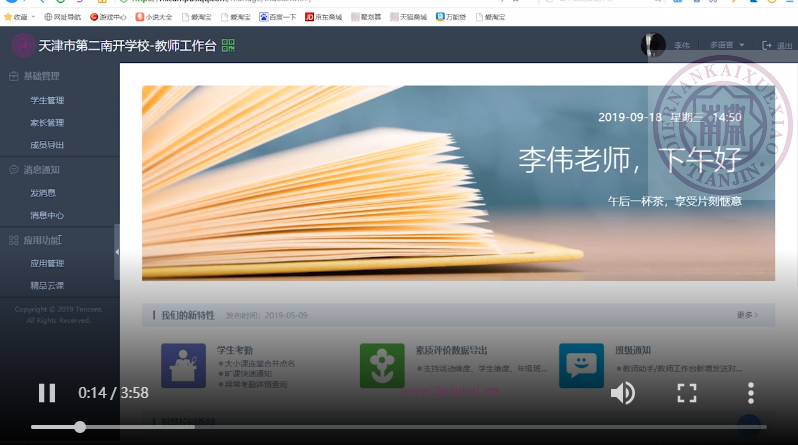798x445 pixels.
Task: Click the video progress slider handle
Action: [80, 427]
